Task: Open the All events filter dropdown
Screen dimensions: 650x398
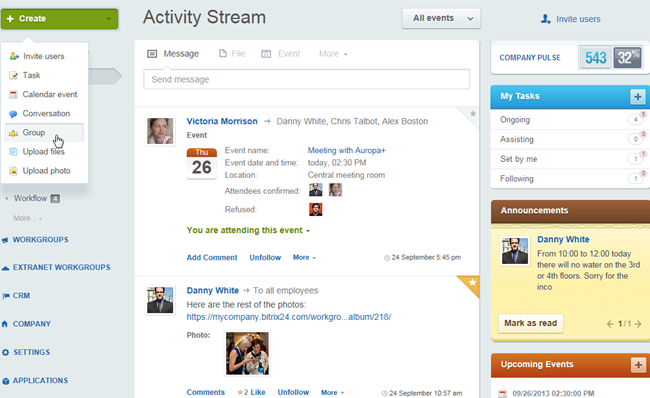Action: (441, 19)
